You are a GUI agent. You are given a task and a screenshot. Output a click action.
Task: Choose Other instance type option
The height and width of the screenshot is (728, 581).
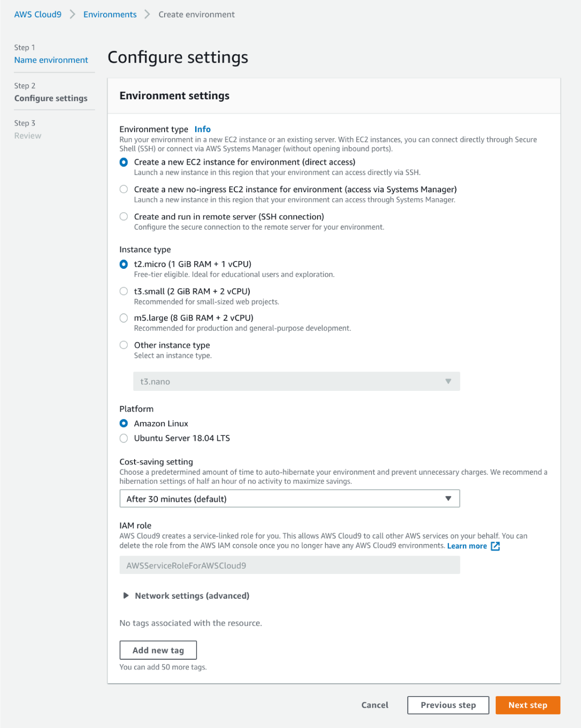(124, 345)
